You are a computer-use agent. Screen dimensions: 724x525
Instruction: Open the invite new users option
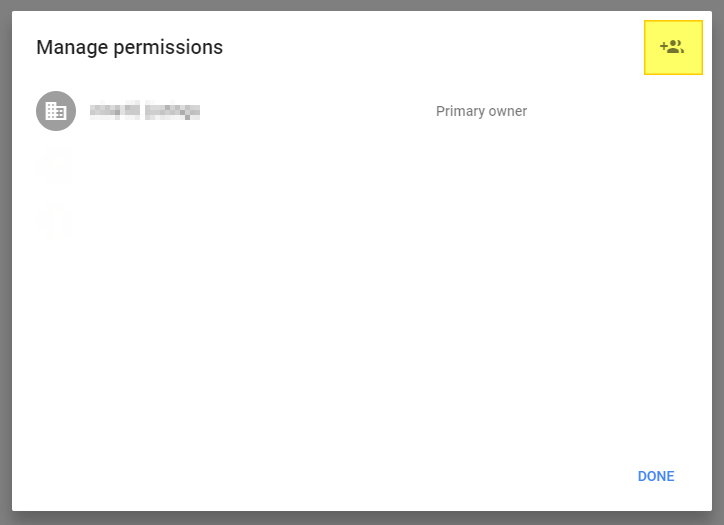672,47
